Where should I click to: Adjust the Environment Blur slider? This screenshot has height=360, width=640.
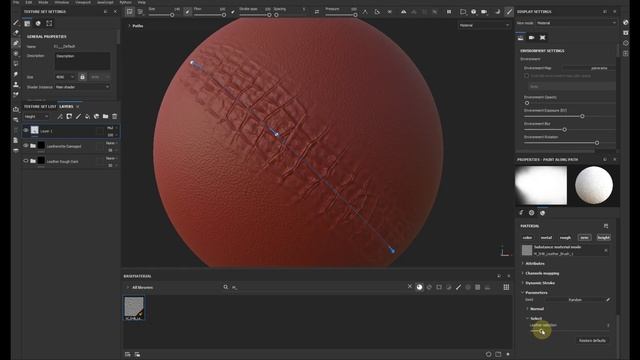coord(564,130)
